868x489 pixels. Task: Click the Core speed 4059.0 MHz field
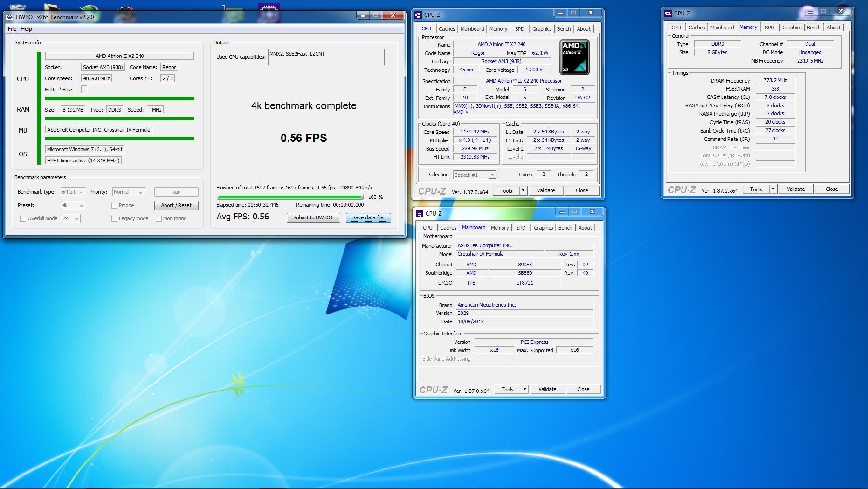[96, 78]
